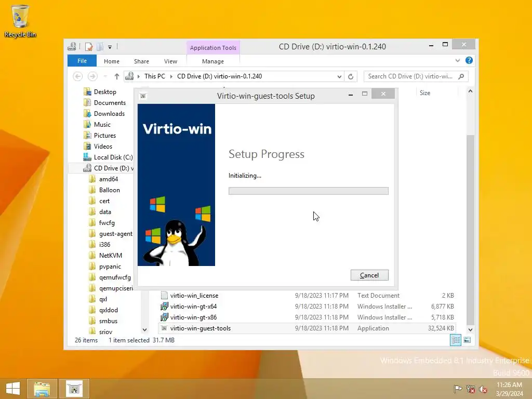The height and width of the screenshot is (399, 532).
Task: Open Customize Quick Access Toolbar dropdown
Action: (110, 47)
